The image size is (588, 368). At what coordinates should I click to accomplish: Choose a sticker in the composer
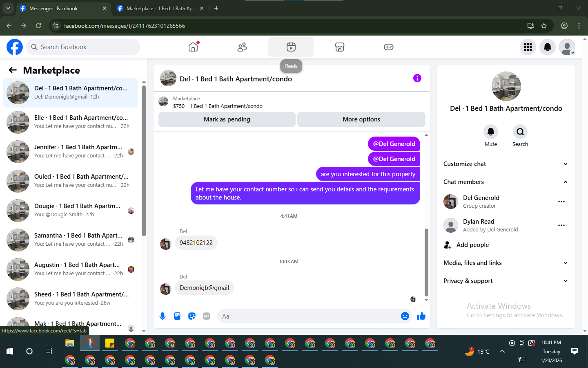click(x=192, y=316)
